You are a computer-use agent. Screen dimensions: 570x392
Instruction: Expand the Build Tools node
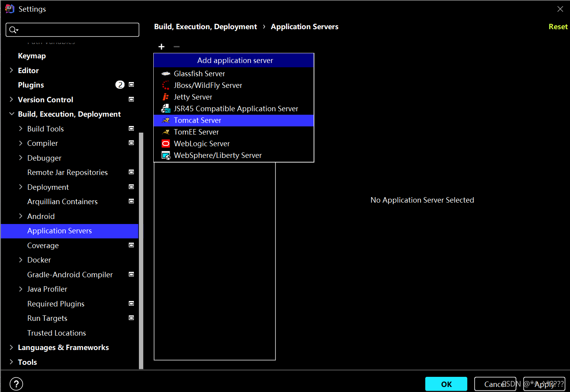21,129
